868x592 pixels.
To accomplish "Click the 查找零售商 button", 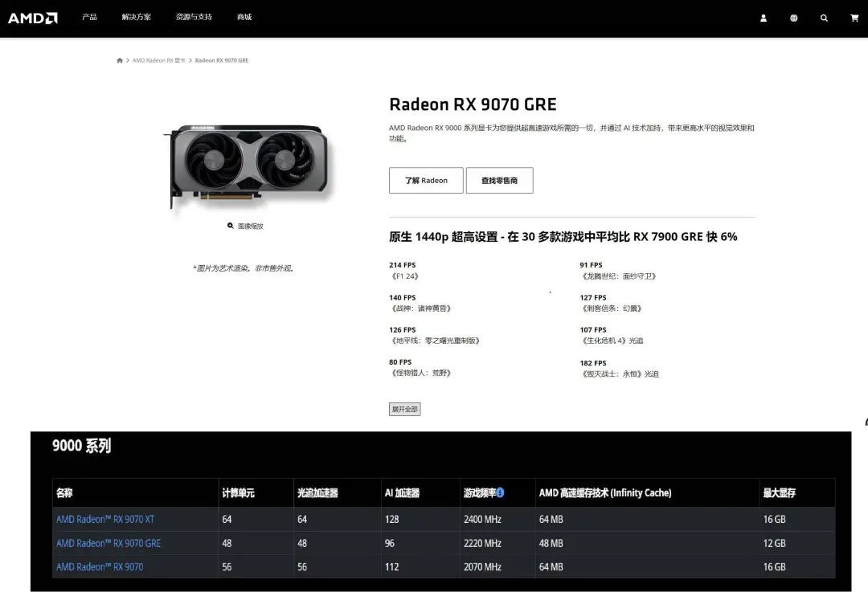I will pyautogui.click(x=499, y=181).
